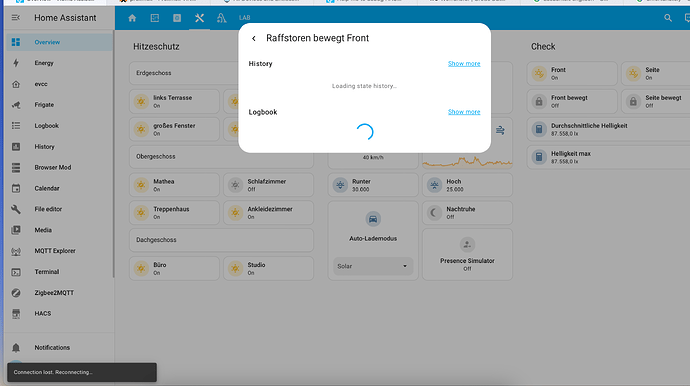Click the Seite sun icon under Check
Image resolution: width=690 pixels, height=386 pixels.
point(633,74)
